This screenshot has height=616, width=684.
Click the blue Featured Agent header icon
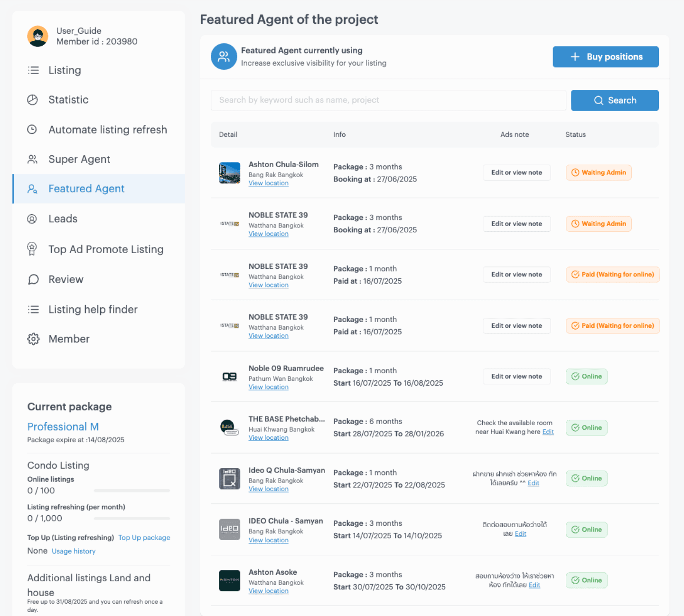click(x=224, y=57)
